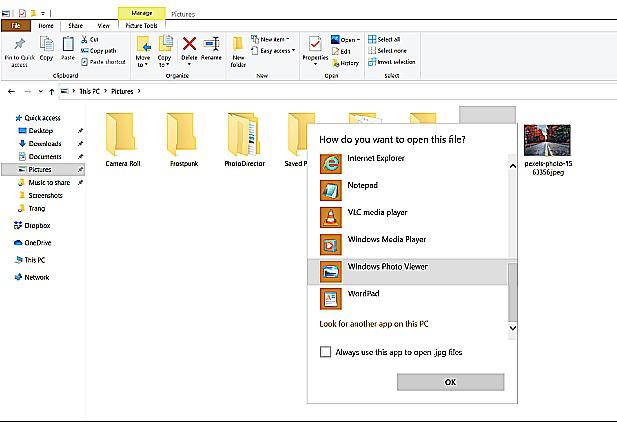Select Pictures in navigation pane
This screenshot has height=422, width=617.
(43, 170)
